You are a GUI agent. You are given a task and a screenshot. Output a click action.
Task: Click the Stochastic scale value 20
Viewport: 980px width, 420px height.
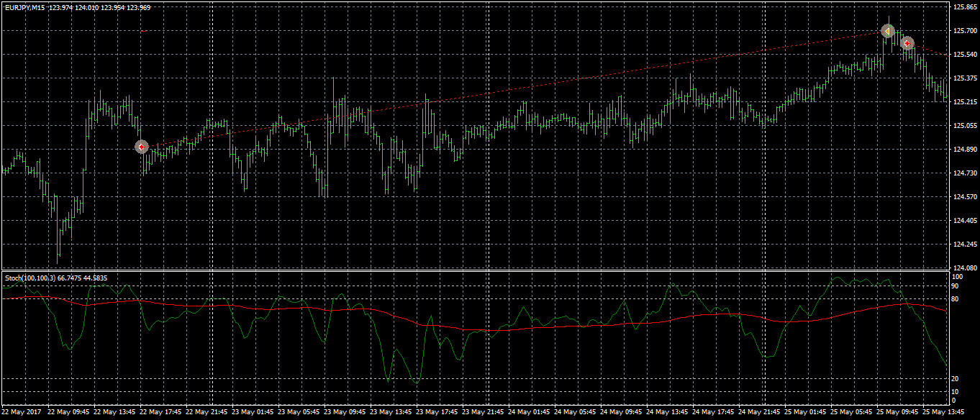point(956,378)
